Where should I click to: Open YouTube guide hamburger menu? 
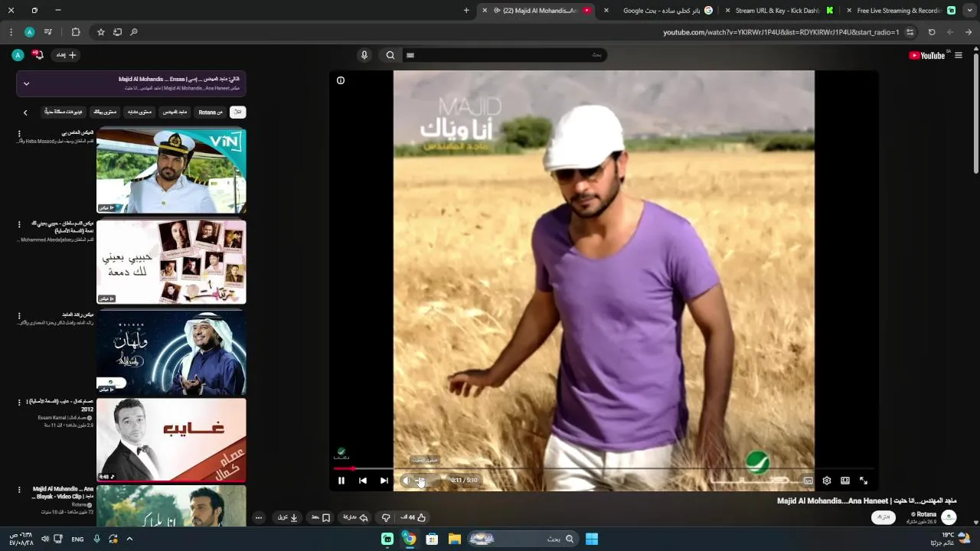click(959, 55)
